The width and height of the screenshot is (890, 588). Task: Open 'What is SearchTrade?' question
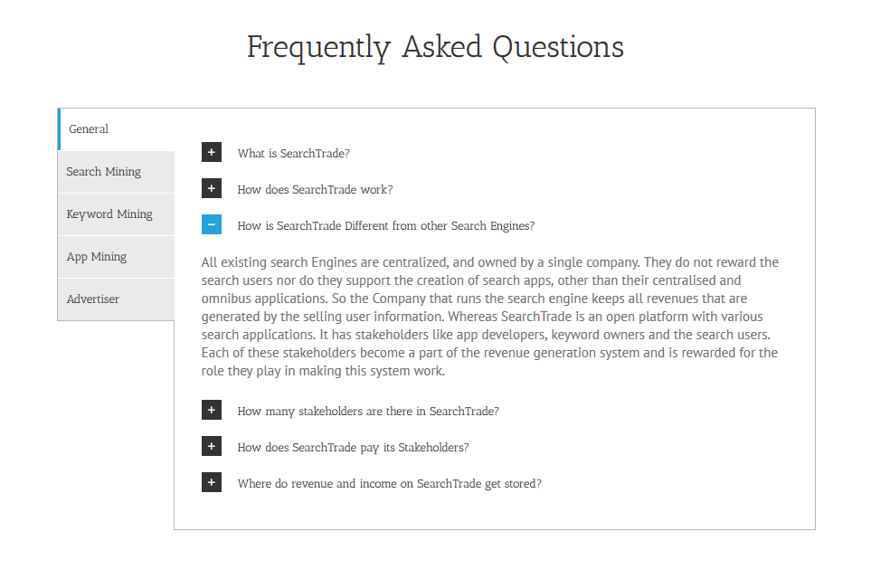[x=293, y=154]
